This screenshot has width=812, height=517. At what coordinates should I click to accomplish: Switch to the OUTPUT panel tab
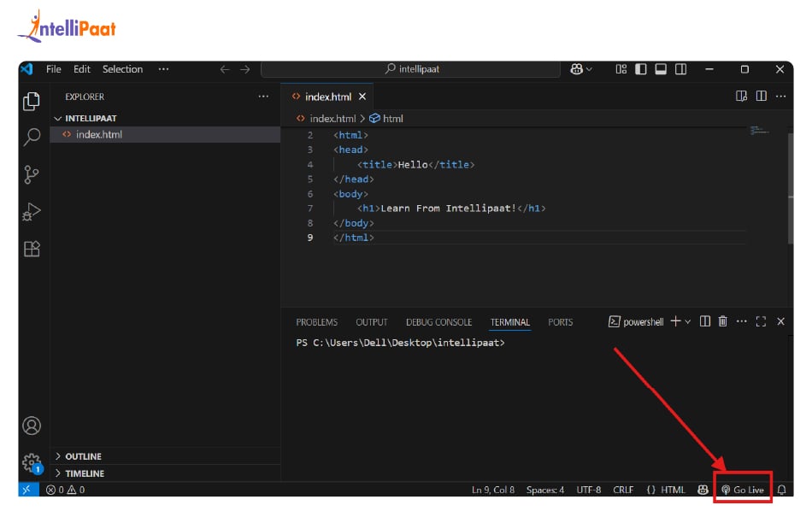tap(371, 322)
